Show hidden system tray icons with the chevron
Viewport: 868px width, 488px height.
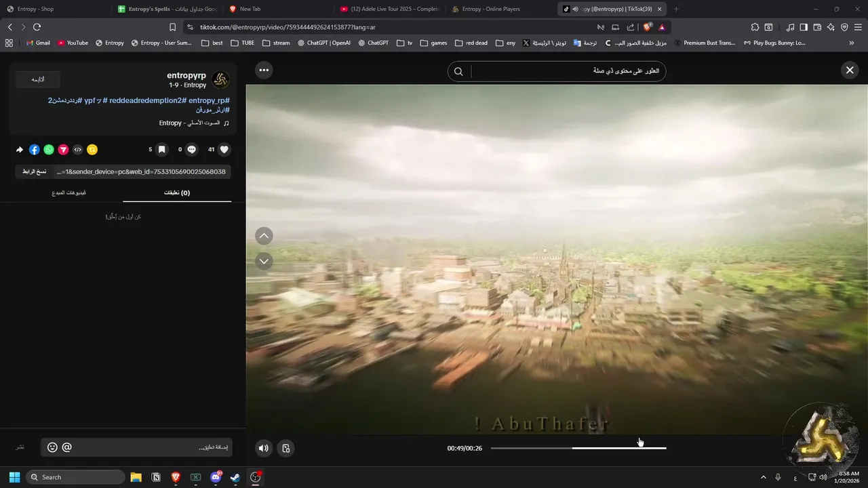pos(763,477)
